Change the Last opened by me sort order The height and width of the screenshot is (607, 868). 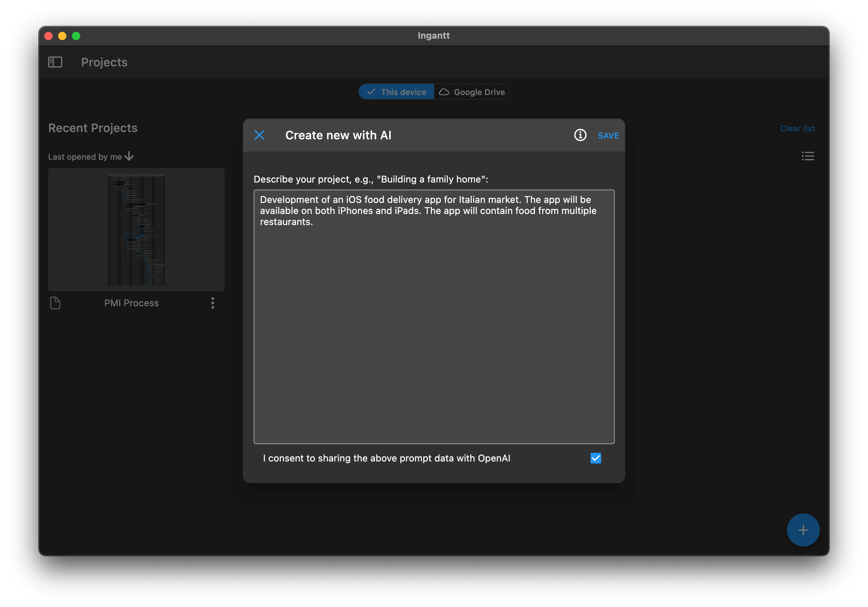click(x=91, y=157)
